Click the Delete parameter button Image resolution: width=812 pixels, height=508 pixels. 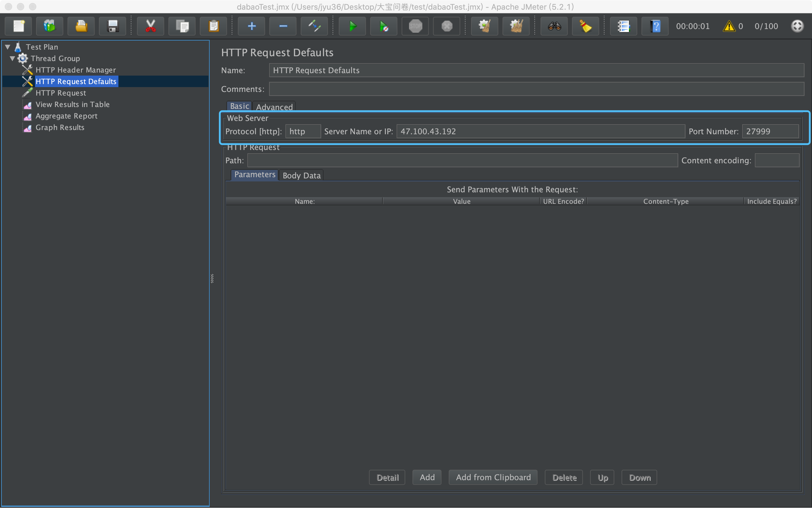click(x=564, y=477)
